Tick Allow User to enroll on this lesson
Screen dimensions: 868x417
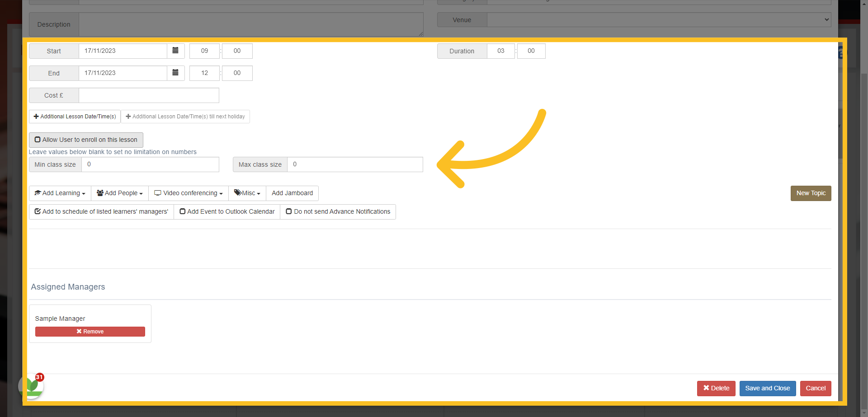point(86,140)
